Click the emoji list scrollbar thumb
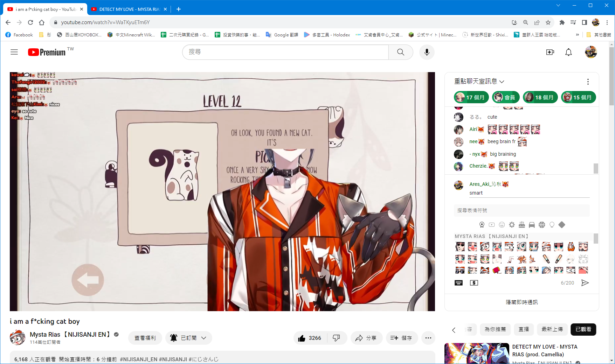This screenshot has width=615, height=364. pos(596,239)
